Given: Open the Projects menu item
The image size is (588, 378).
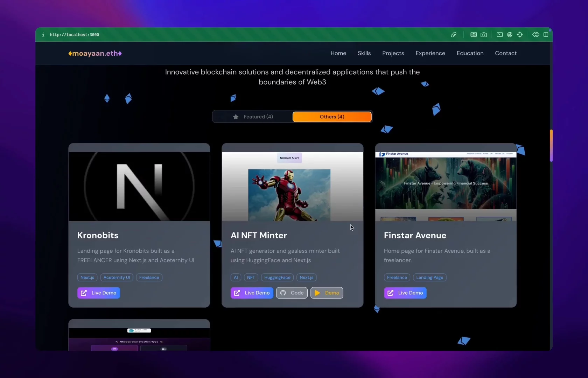Looking at the screenshot, I should [393, 53].
